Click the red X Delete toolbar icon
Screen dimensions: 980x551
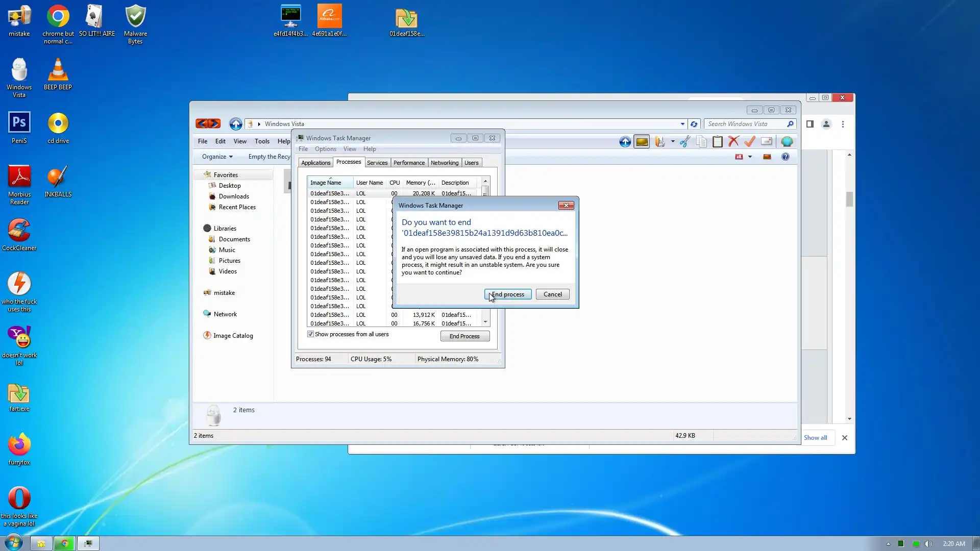tap(733, 142)
